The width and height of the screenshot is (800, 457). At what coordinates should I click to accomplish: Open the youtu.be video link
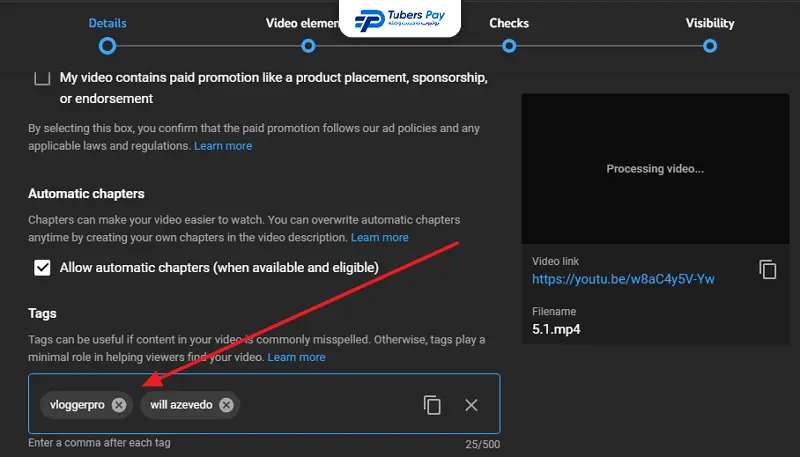[x=623, y=279]
